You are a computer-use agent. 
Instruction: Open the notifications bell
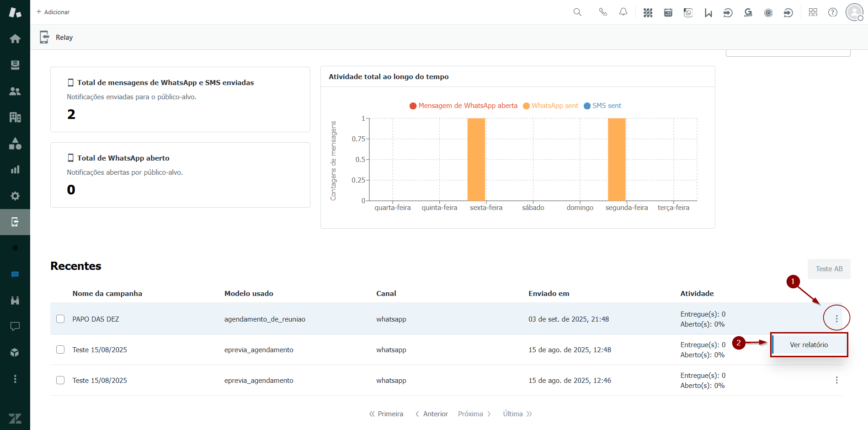point(623,12)
